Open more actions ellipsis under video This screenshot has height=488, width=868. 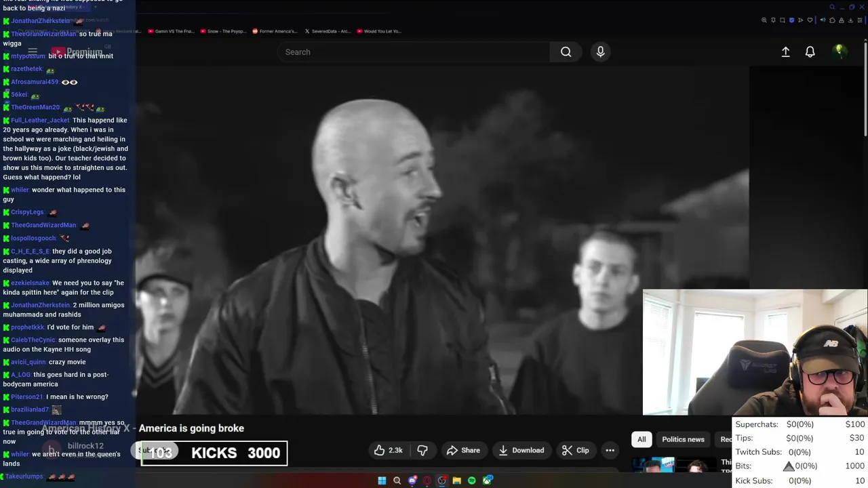(610, 450)
